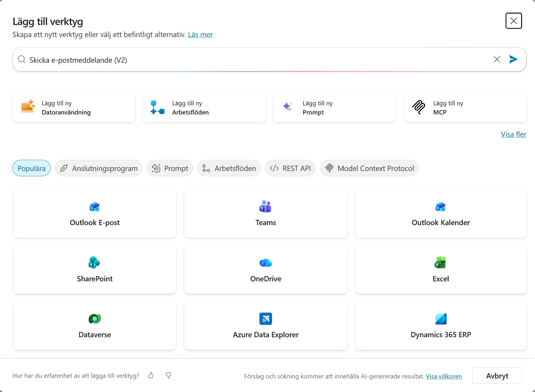
Task: Click the Excel card label
Action: 441,279
